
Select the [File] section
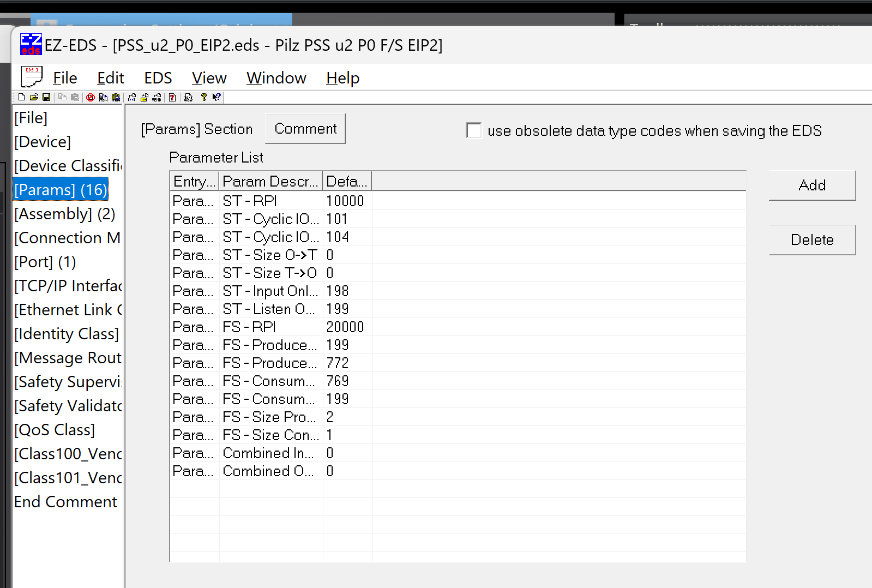pyautogui.click(x=31, y=118)
